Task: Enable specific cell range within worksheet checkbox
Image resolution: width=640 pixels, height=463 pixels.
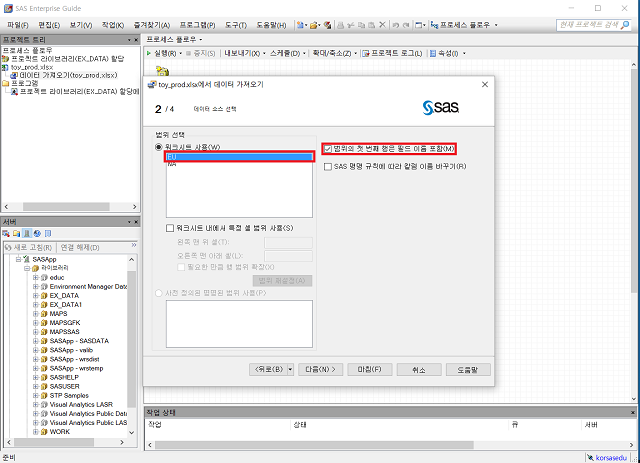Action: pos(170,228)
